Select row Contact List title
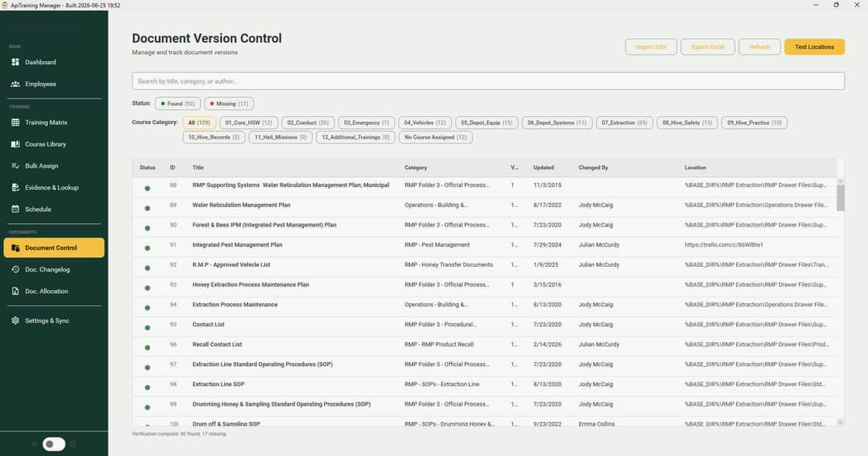868x456 pixels. click(x=208, y=325)
